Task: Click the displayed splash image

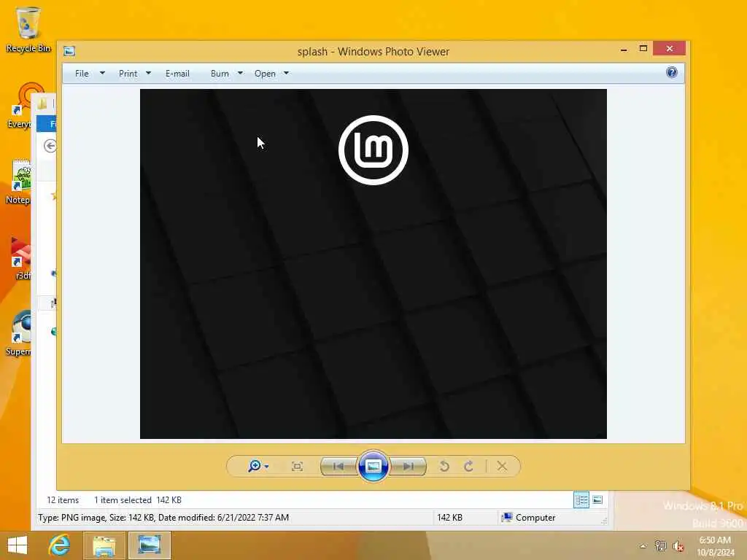Action: pos(373,264)
